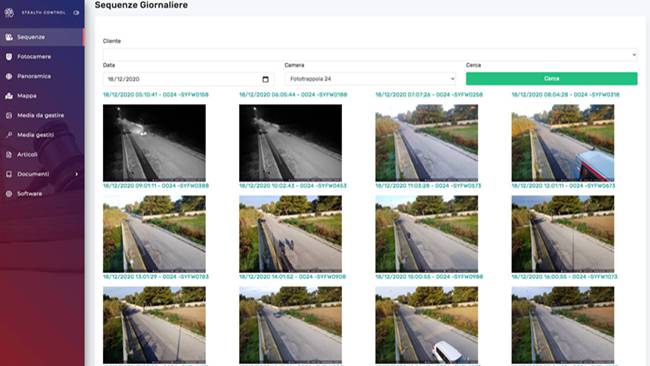The width and height of the screenshot is (650, 366).
Task: Open thumbnail showing the red bus
Action: [563, 143]
